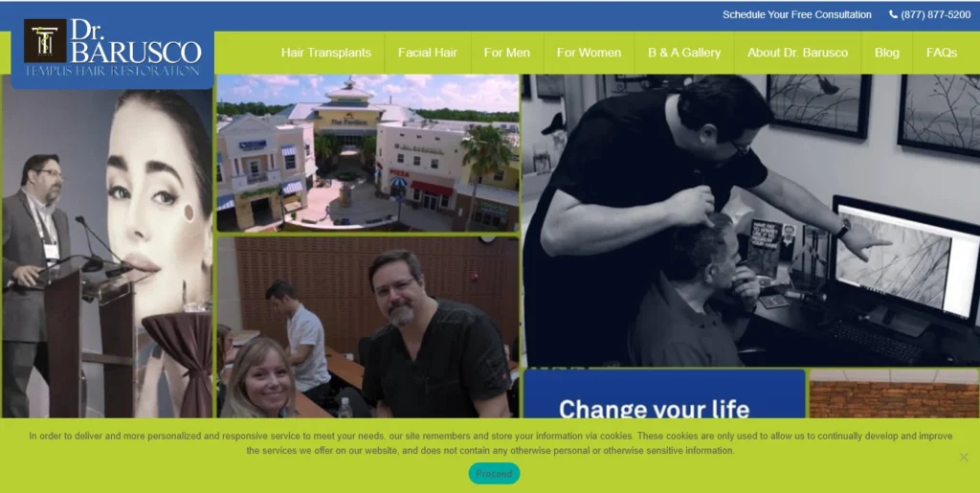Click the brick wall image tile

[x=894, y=393]
